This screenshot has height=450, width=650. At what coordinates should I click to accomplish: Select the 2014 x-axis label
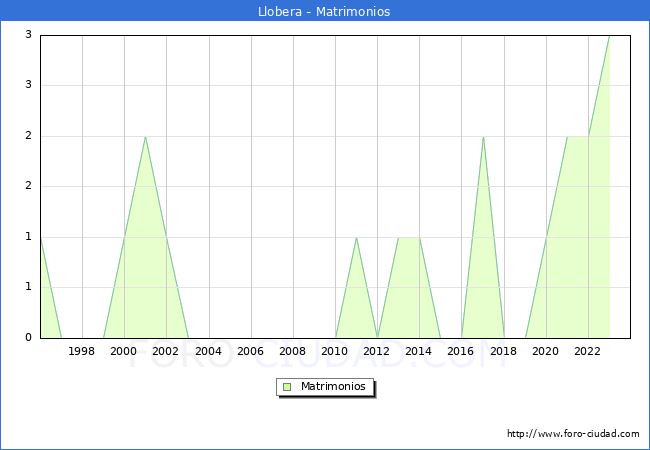(419, 351)
